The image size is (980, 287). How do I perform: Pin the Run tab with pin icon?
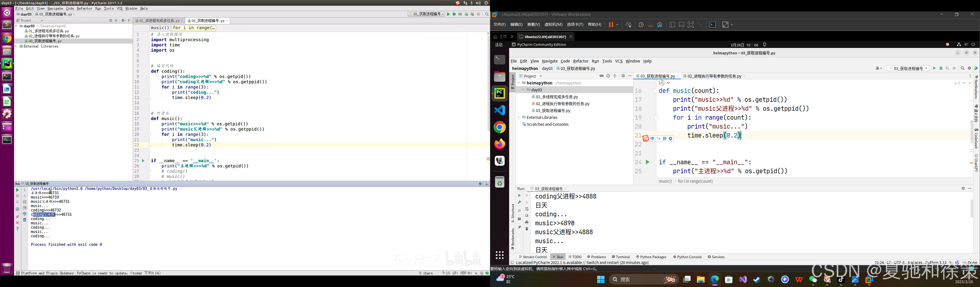(519, 227)
